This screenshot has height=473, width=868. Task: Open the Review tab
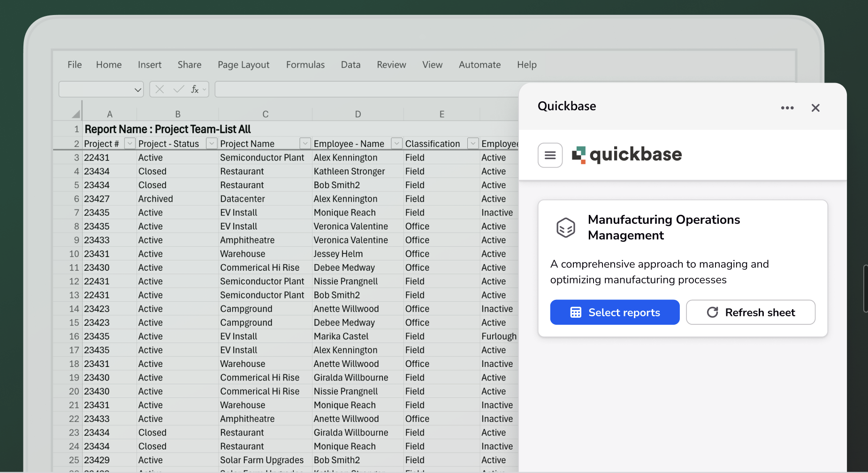coord(391,65)
